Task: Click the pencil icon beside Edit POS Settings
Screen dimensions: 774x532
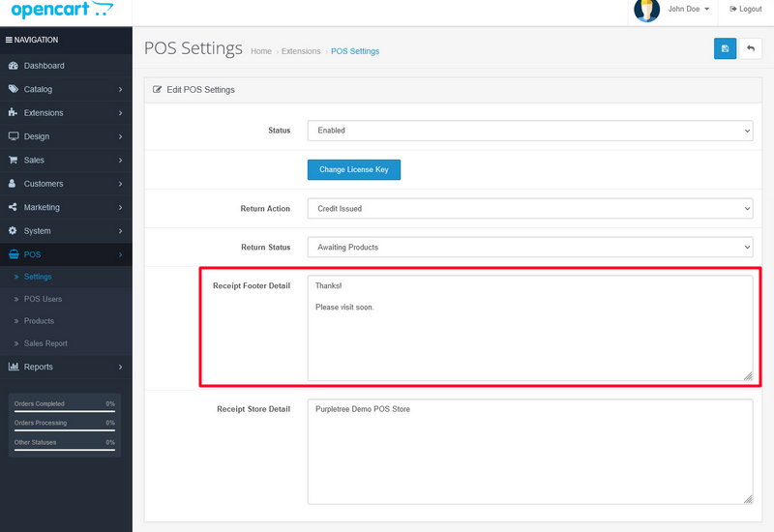Action: tap(157, 89)
